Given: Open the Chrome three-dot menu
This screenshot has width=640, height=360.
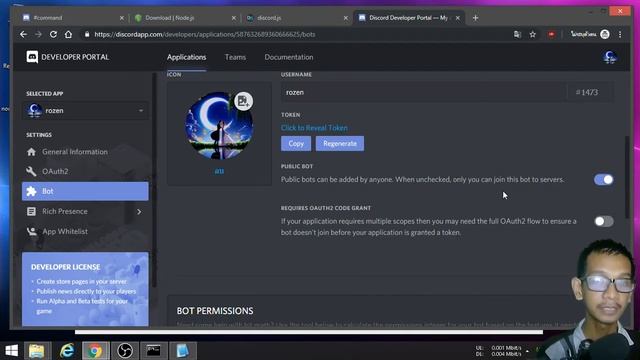Looking at the screenshot, I should pos(620,35).
